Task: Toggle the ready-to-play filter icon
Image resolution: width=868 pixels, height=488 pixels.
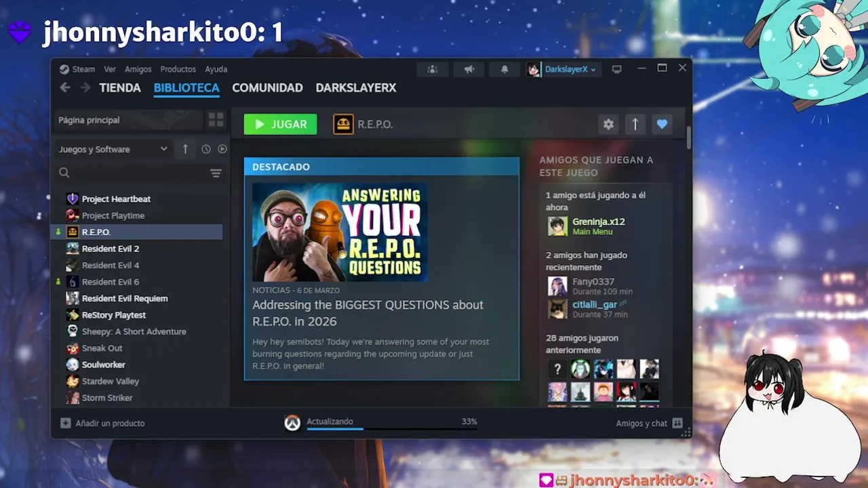Action: pyautogui.click(x=222, y=149)
